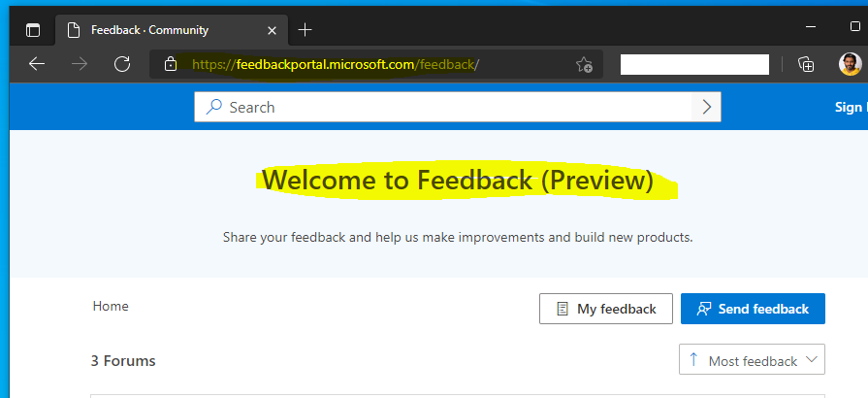
Task: Click the 3 Forums heading text
Action: click(123, 361)
